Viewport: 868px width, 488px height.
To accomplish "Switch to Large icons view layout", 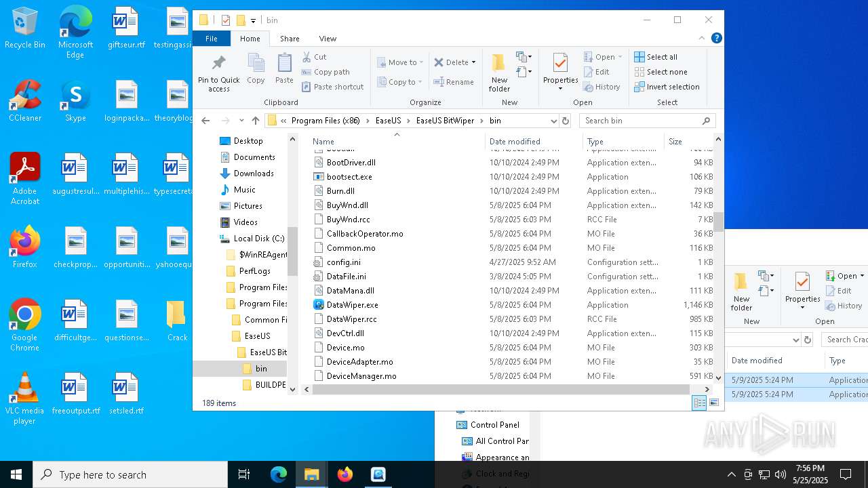I will 713,403.
